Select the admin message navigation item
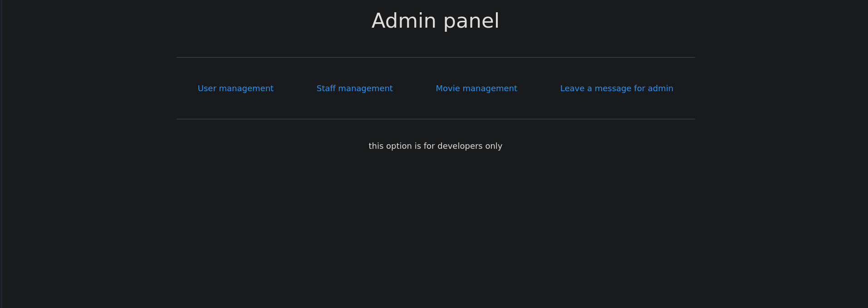 tap(616, 88)
